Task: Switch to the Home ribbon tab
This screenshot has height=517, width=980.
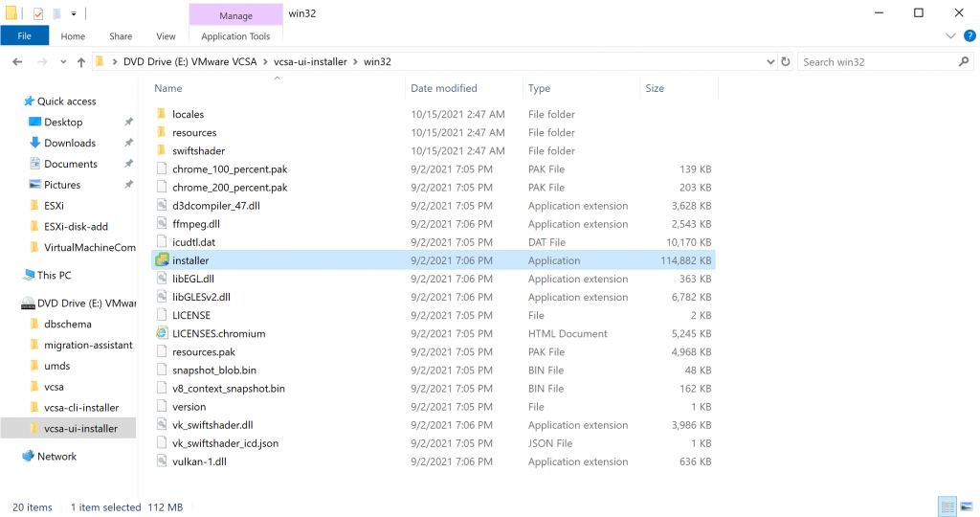Action: pyautogui.click(x=73, y=36)
